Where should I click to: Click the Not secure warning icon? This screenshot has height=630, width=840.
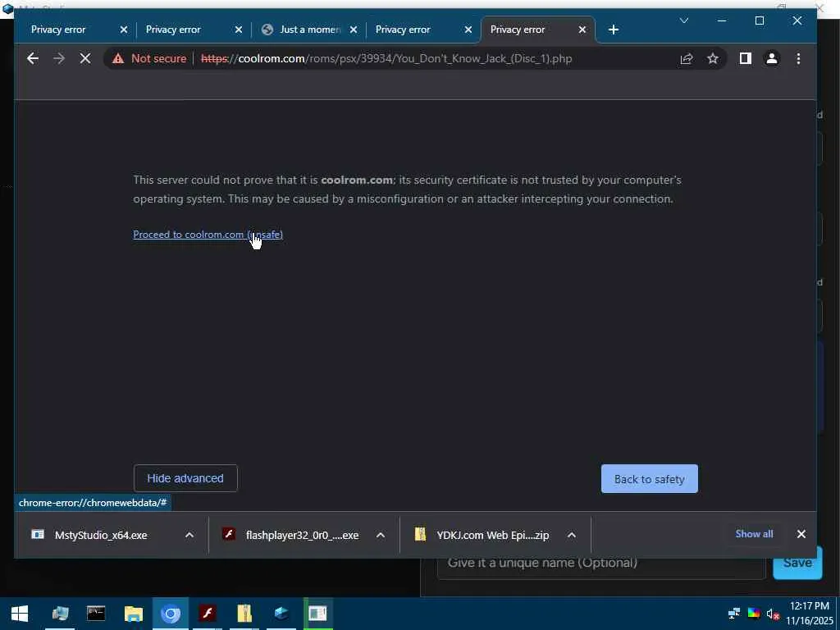118,58
